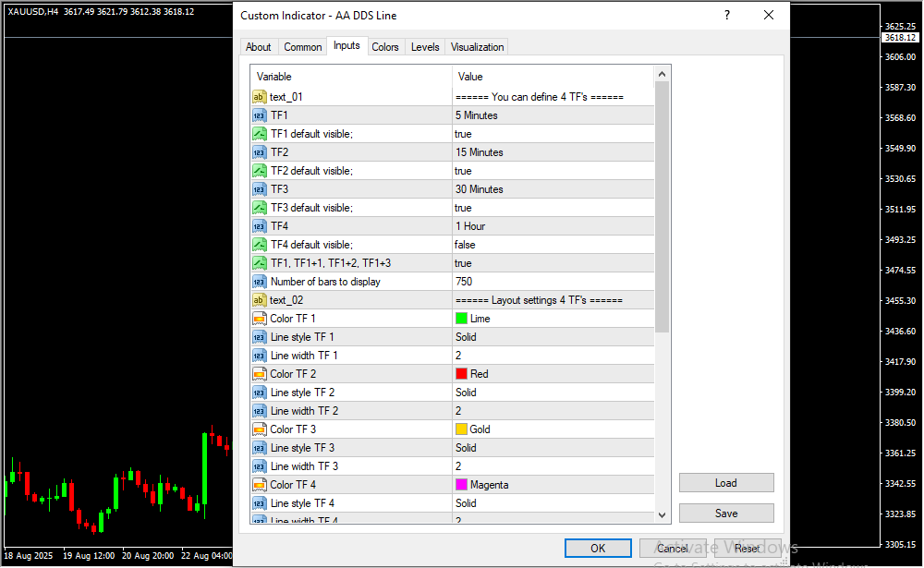Toggle TF4 default visible false value
The width and height of the screenshot is (924, 568).
(x=552, y=245)
